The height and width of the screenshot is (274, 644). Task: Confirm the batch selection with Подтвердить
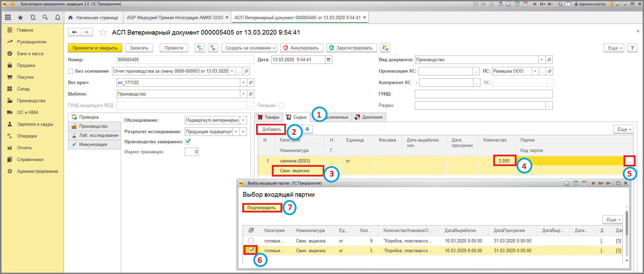[x=262, y=207]
